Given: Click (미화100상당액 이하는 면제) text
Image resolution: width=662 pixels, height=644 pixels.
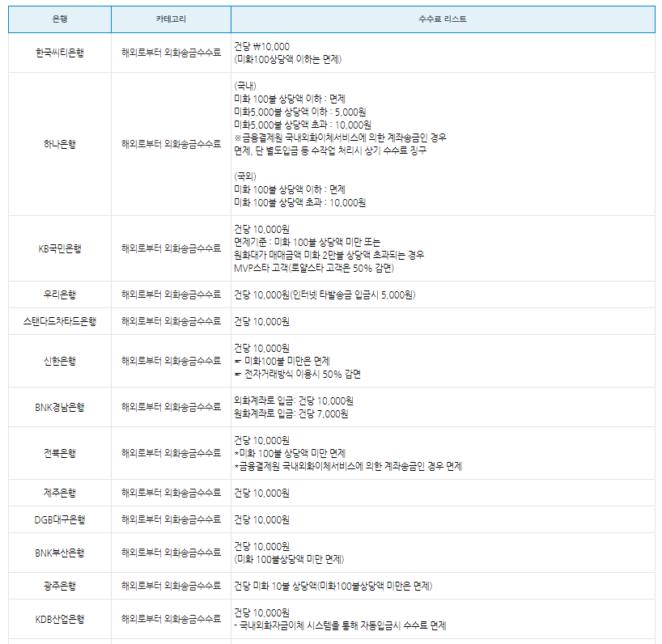Looking at the screenshot, I should click(x=288, y=60).
